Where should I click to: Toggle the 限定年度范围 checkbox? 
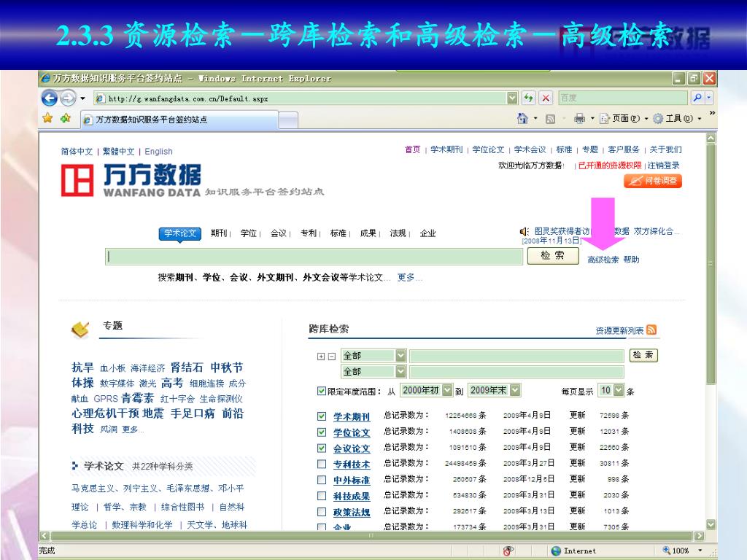point(322,391)
